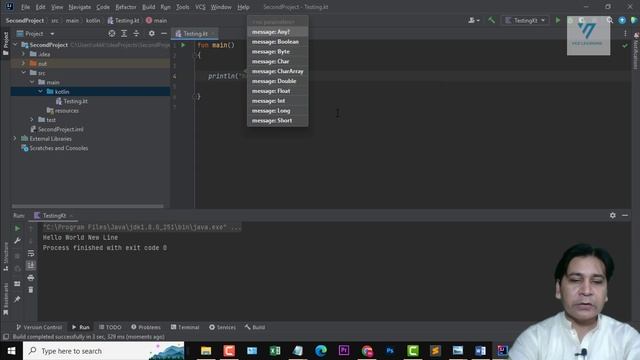640x360 pixels.
Task: Open Microsoft Edge from taskbar
Action: [x=321, y=351]
